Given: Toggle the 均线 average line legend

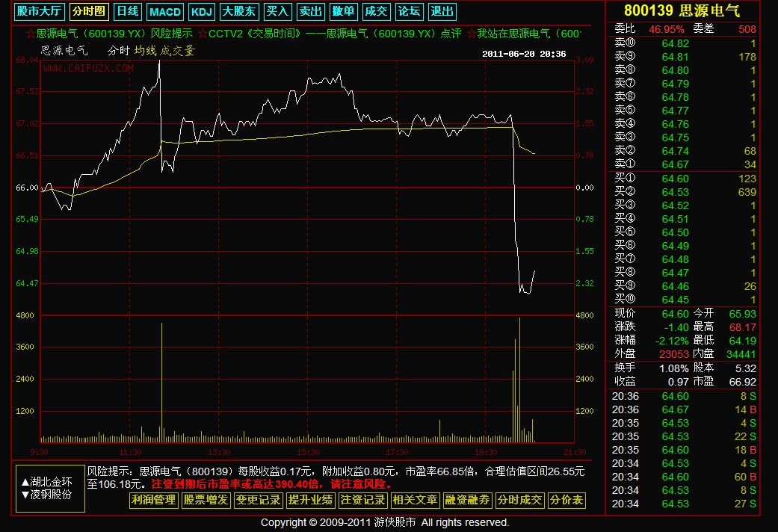Looking at the screenshot, I should tap(145, 51).
